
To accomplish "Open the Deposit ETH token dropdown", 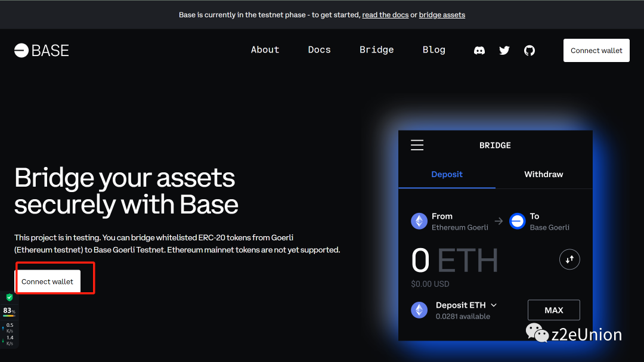I will [494, 305].
